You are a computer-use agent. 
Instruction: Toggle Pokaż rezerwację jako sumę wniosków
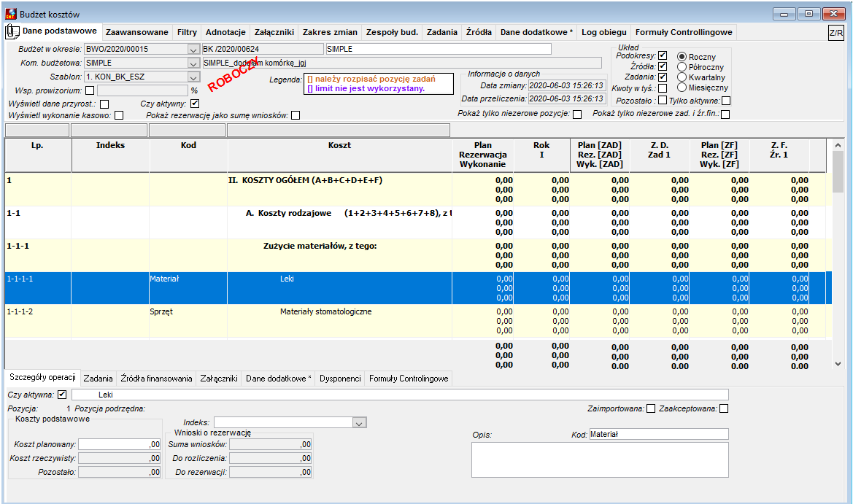click(x=296, y=115)
